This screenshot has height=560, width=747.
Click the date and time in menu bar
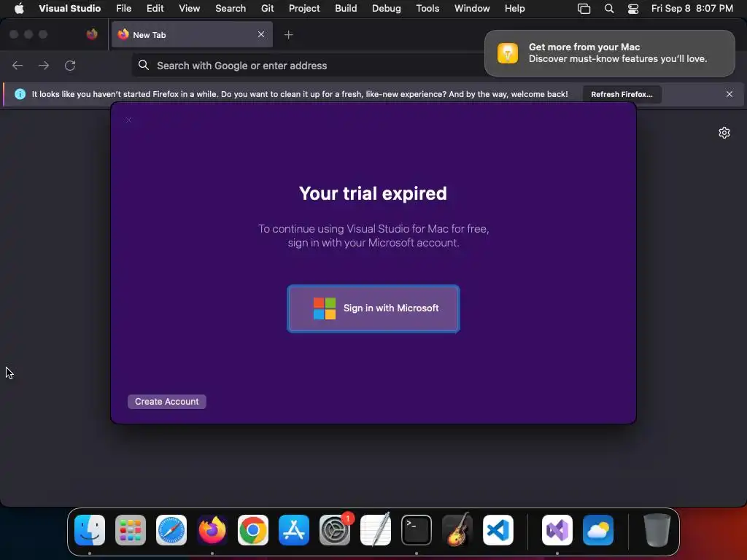click(x=692, y=8)
